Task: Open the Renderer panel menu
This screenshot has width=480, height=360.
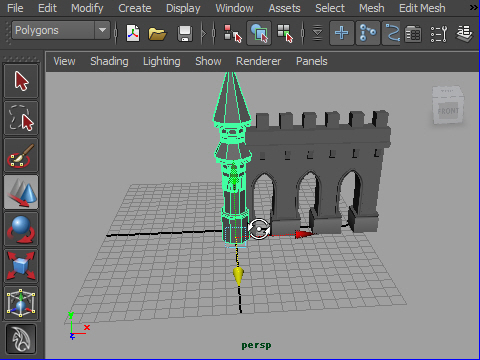Action: click(x=258, y=61)
